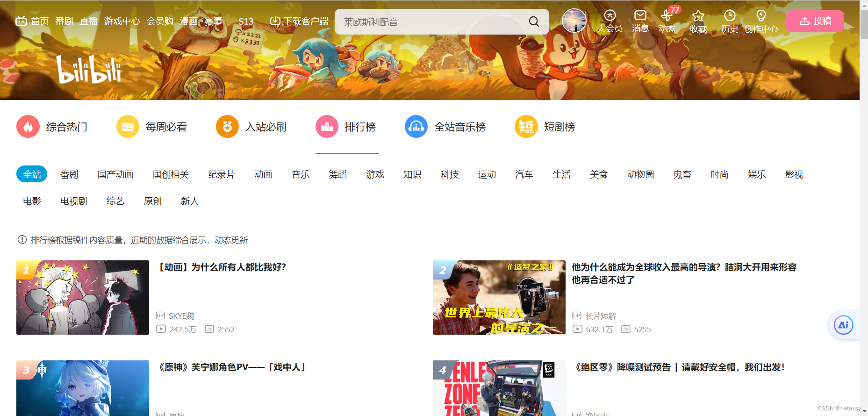The image size is (868, 416).
Task: Open the 大会员 membership icon
Action: [x=610, y=16]
